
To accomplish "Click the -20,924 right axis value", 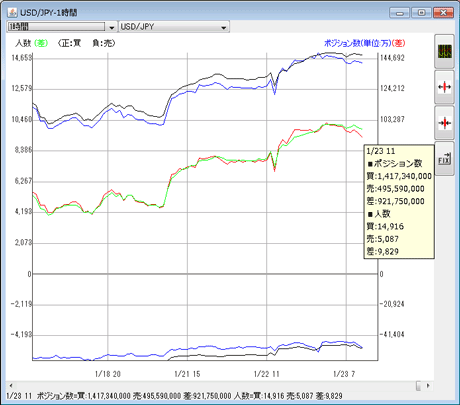I will pyautogui.click(x=392, y=304).
